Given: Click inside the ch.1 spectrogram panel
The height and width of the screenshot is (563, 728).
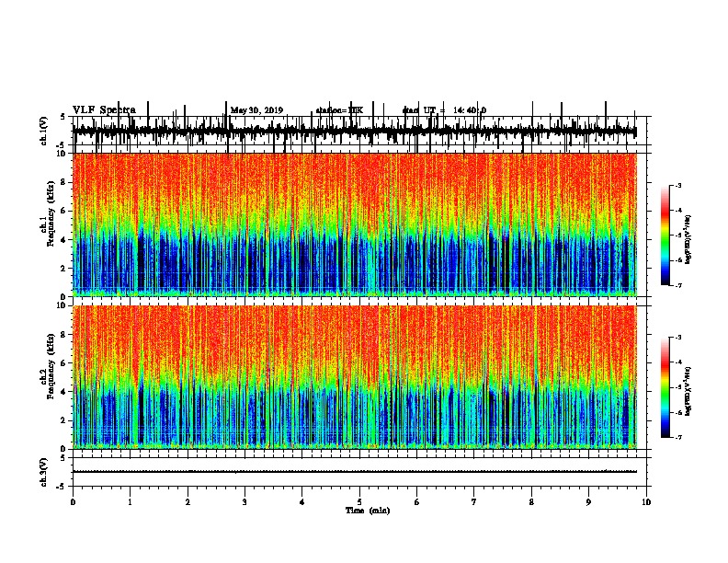Looking at the screenshot, I should 354,224.
